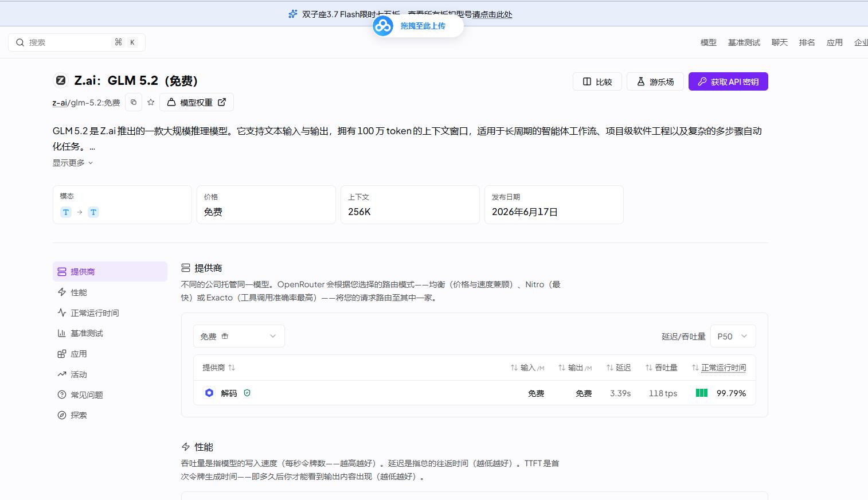Select 性能 in side navigation
Image resolution: width=868 pixels, height=500 pixels.
click(110, 292)
